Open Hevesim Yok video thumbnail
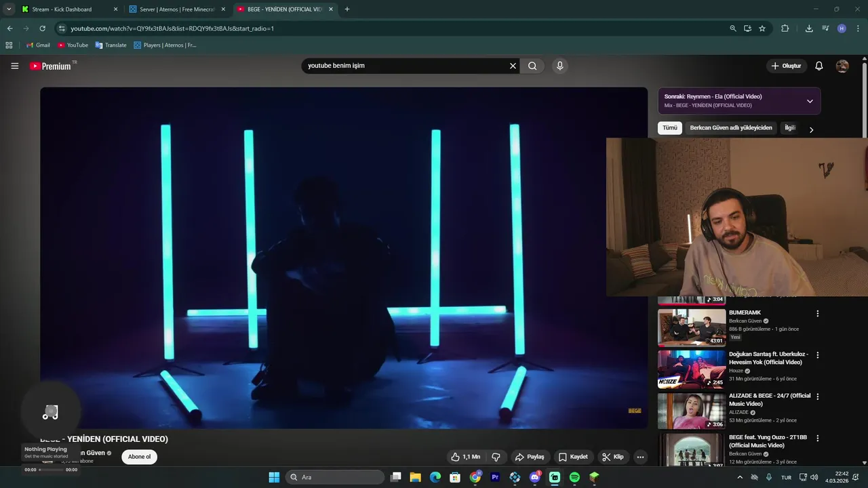868x488 pixels. click(692, 369)
